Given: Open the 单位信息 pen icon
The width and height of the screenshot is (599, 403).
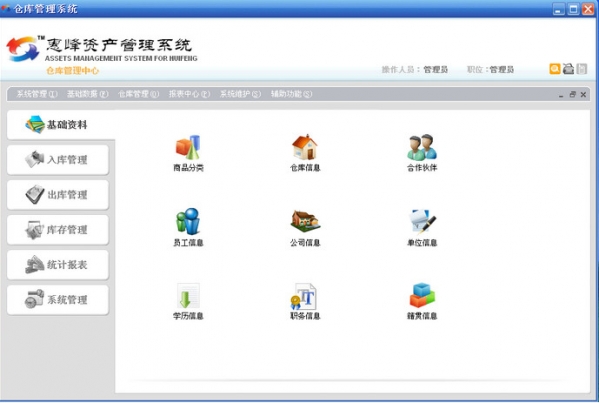Looking at the screenshot, I should coord(422,221).
